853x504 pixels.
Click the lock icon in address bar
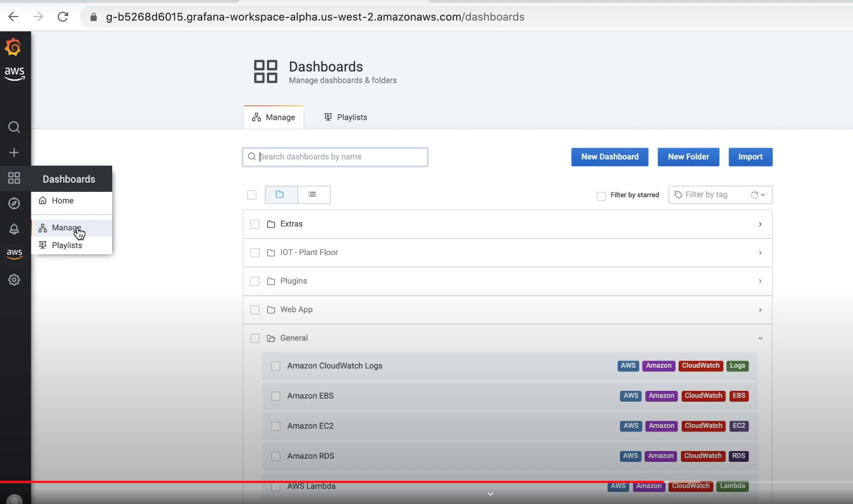click(x=93, y=17)
